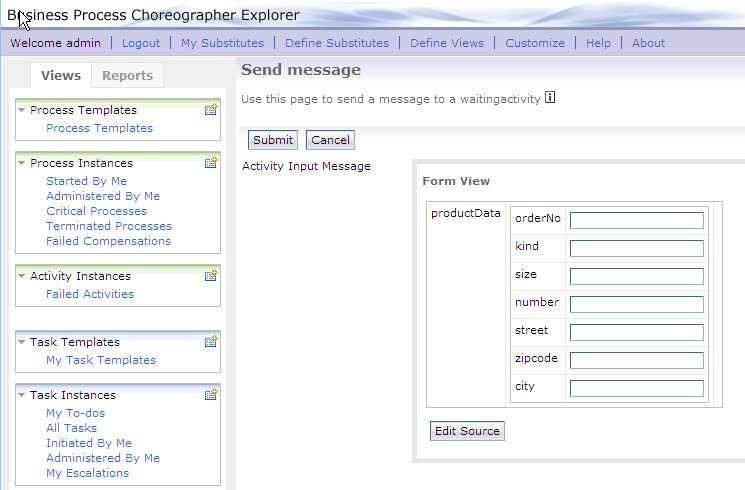Open the About menu item
The image size is (745, 490).
(x=649, y=43)
